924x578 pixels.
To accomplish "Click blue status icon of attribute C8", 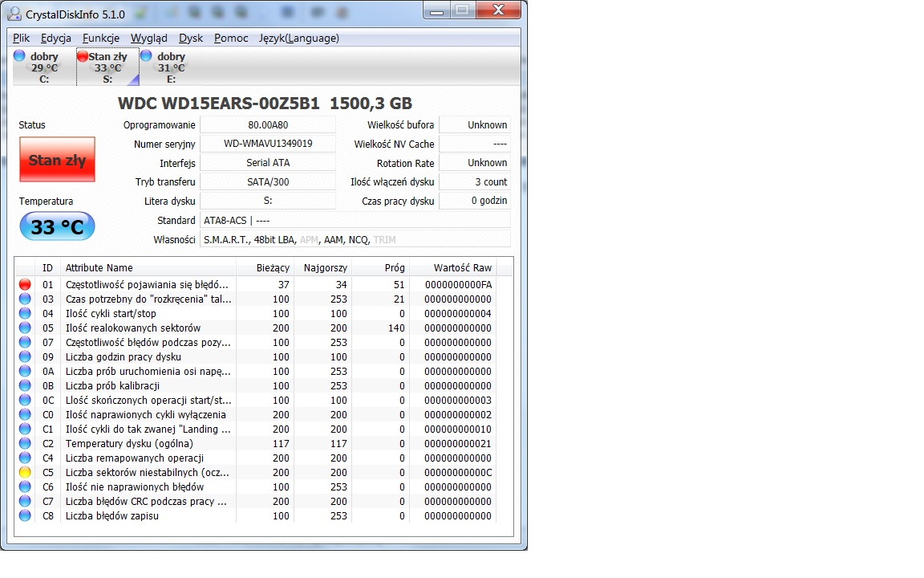I will coord(25,515).
